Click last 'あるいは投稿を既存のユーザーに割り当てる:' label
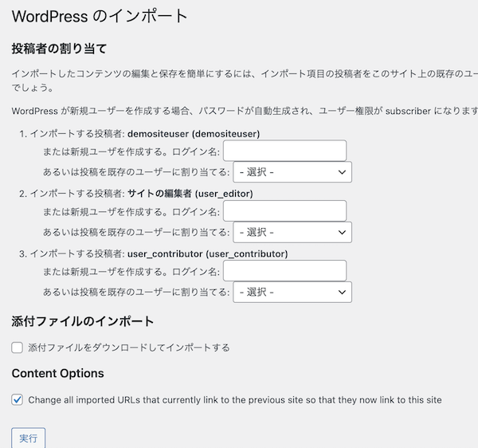The image size is (478, 448). 135,292
